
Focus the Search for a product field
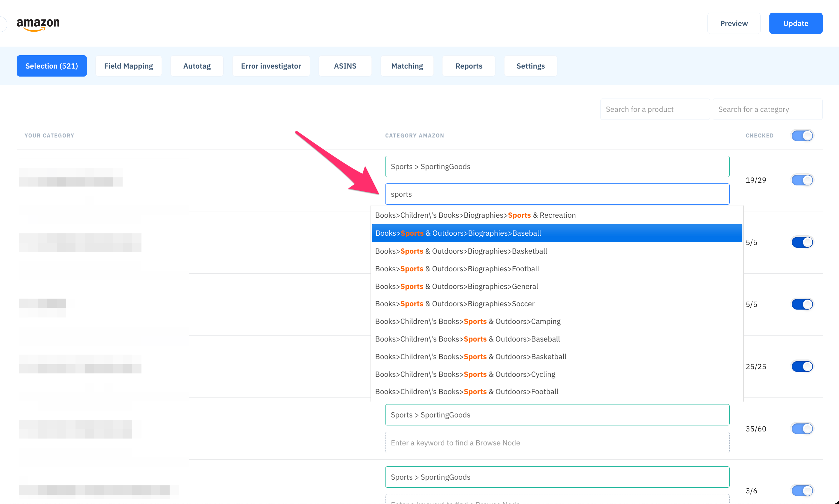655,110
